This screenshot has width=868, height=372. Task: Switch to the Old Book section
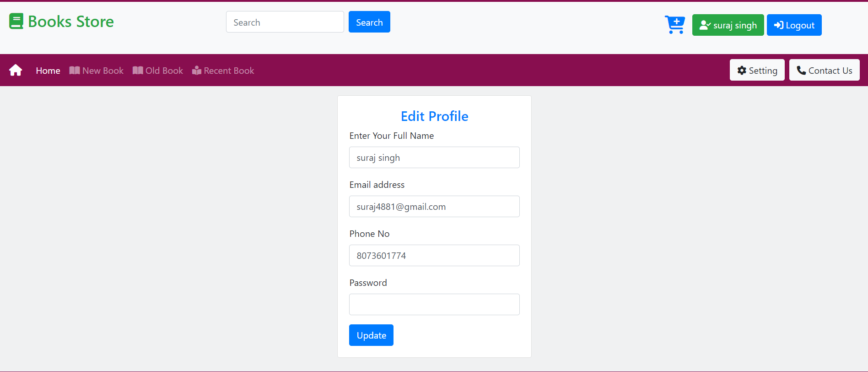[x=163, y=70]
